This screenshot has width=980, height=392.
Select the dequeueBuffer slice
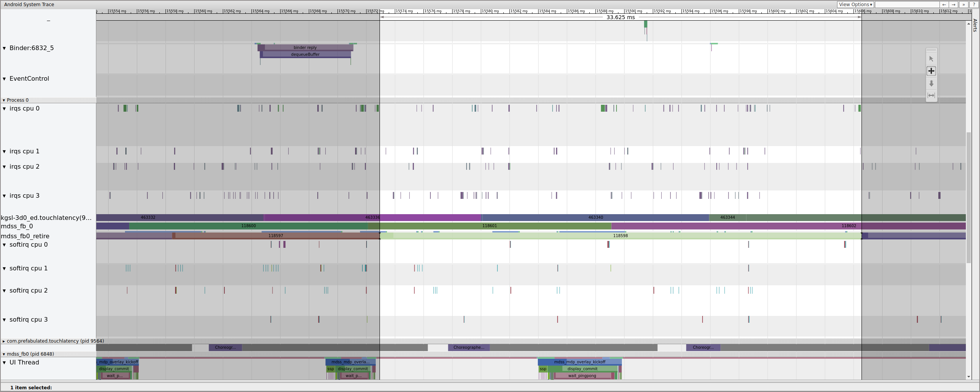(x=305, y=54)
